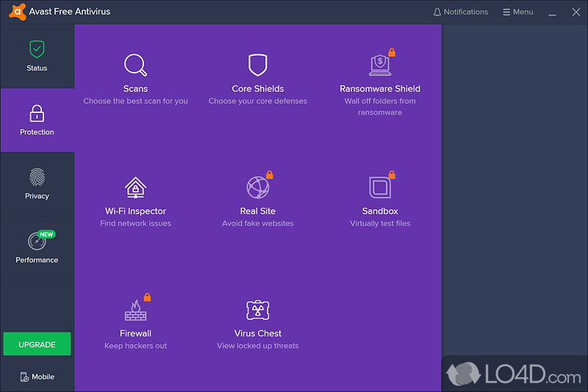The height and width of the screenshot is (392, 588).
Task: Open the Notifications bell
Action: click(x=460, y=12)
